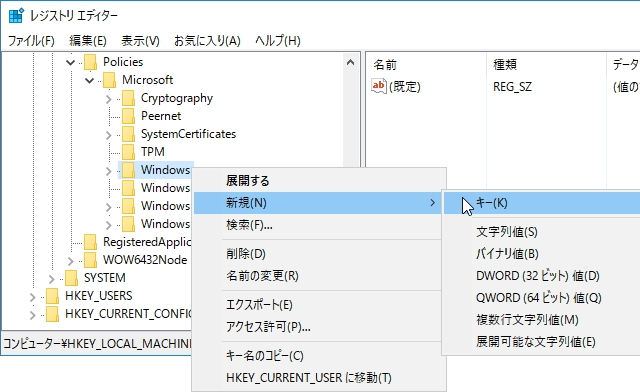This screenshot has height=392, width=640.
Task: Open the ヘルプ(H) menu
Action: click(x=278, y=41)
